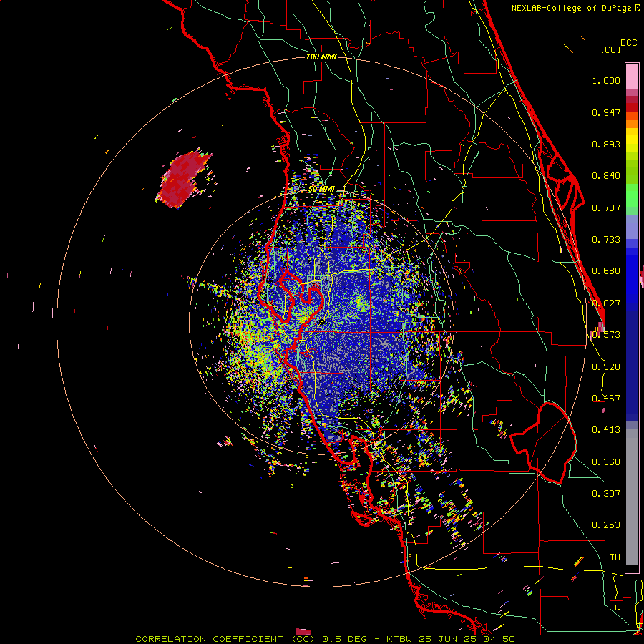644x644 pixels.
Task: Select the 0.680 scale label
Action: tap(606, 271)
